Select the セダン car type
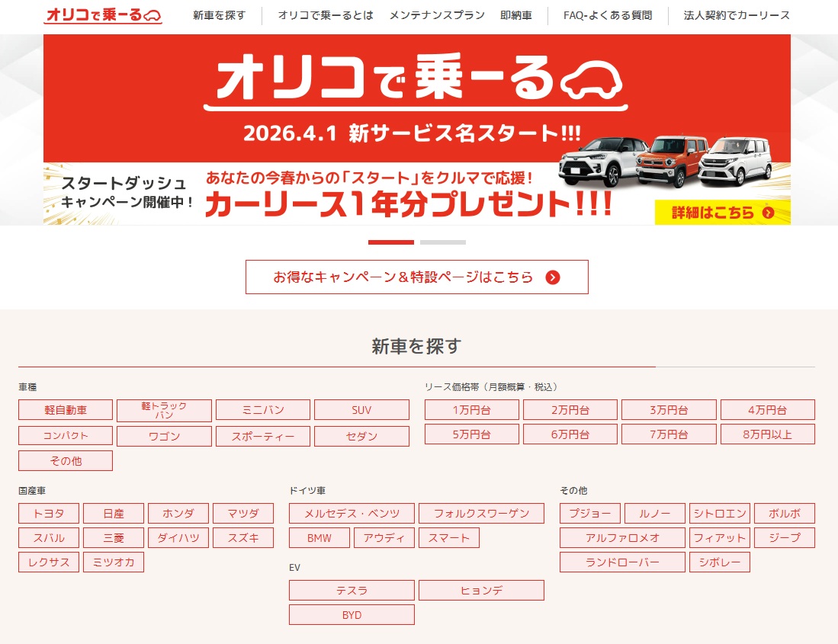 [362, 436]
